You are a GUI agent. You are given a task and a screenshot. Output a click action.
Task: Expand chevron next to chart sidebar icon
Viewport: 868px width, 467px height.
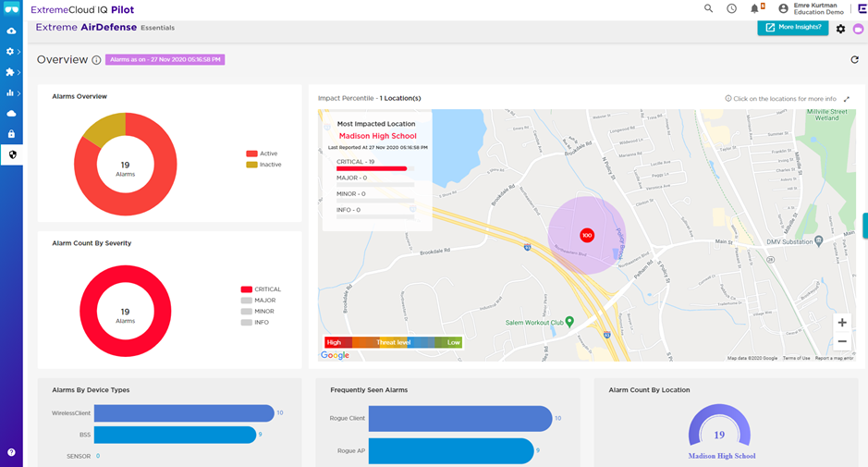point(18,93)
